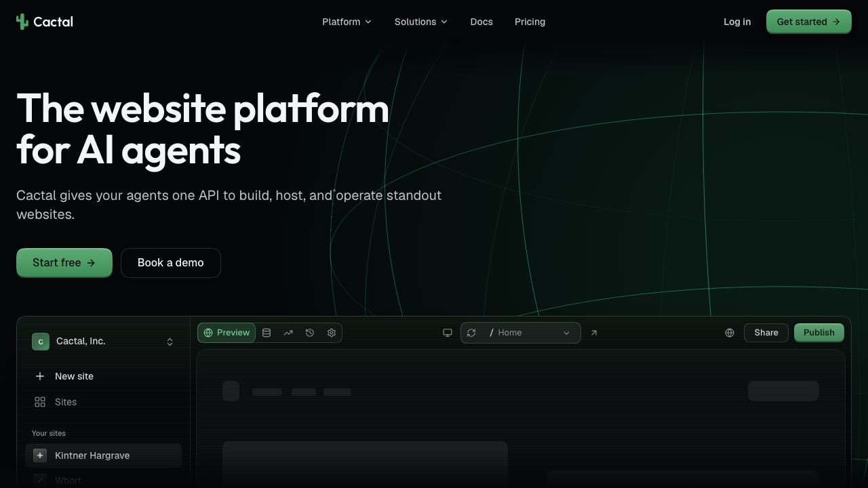Open the Solutions dropdown menu
Viewport: 868px width, 488px height.
pyautogui.click(x=420, y=22)
